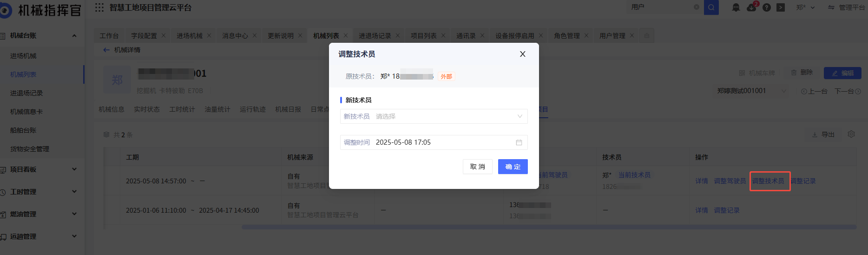Close the 角色管理 tab
The height and width of the screenshot is (255, 868).
point(586,35)
